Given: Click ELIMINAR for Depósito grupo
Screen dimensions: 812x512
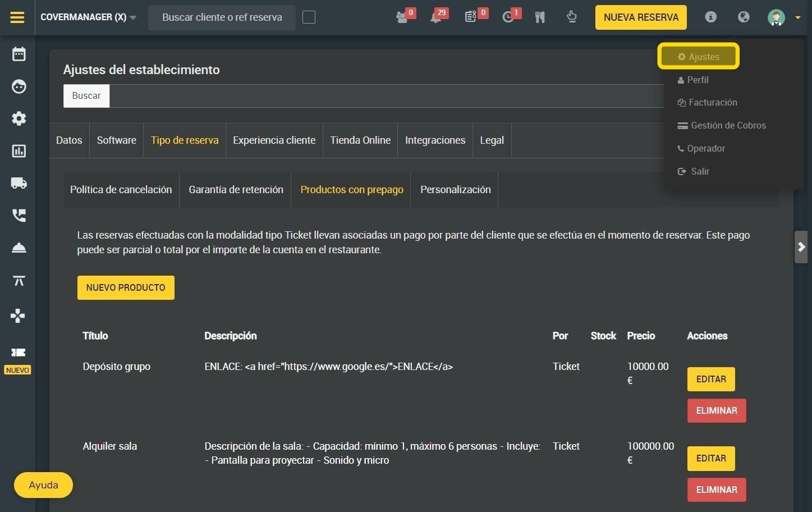Looking at the screenshot, I should click(x=717, y=410).
